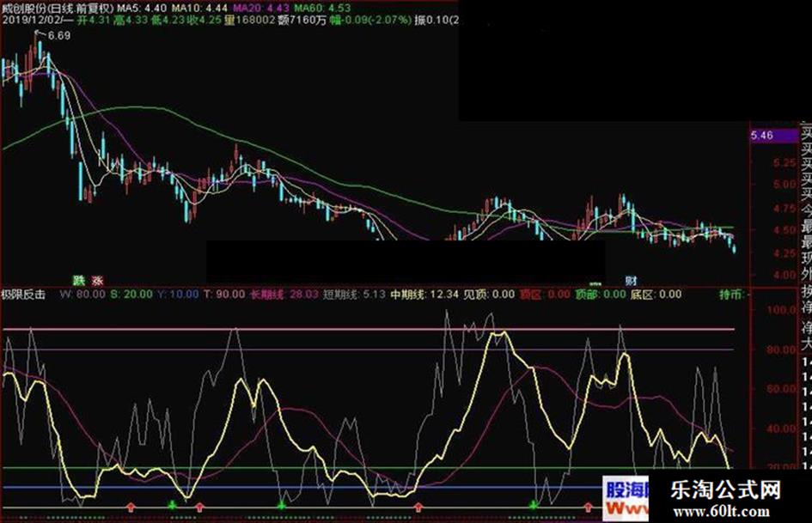The height and width of the screenshot is (523, 812).
Task: Click the 长期线 28.03 value
Action: (x=284, y=295)
